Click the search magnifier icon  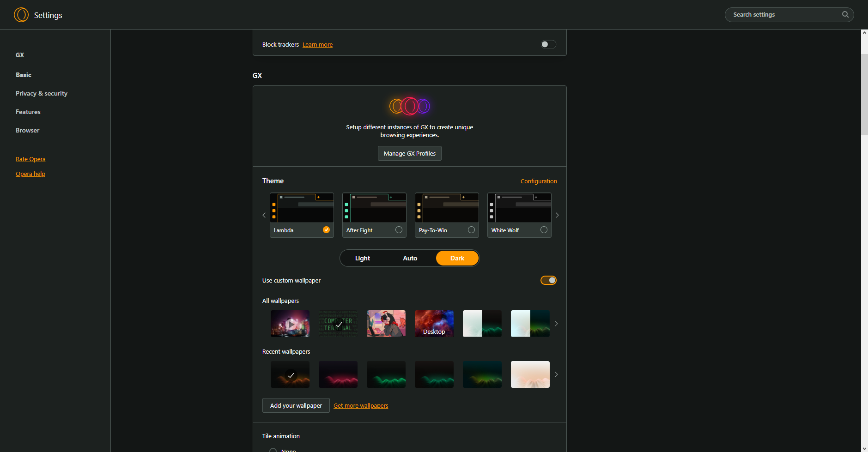(x=845, y=14)
